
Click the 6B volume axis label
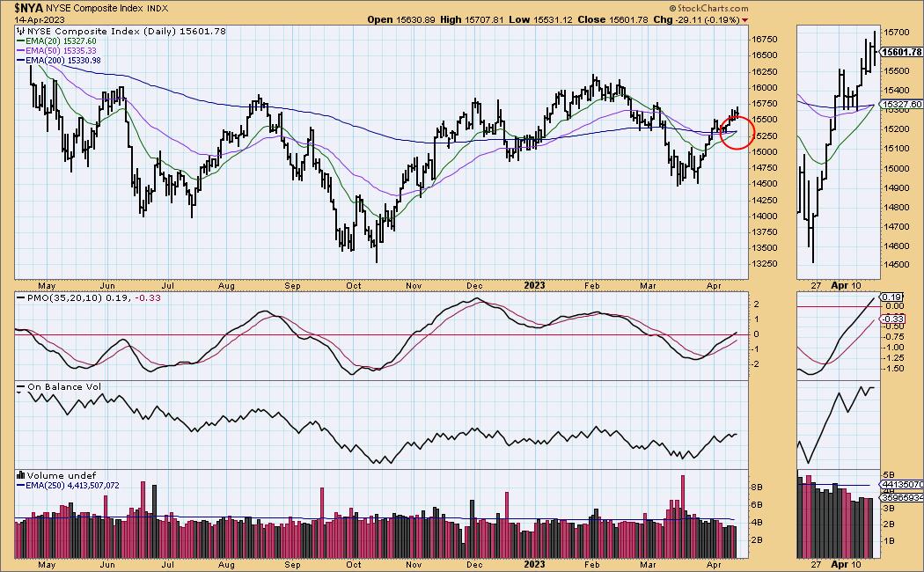[x=756, y=505]
